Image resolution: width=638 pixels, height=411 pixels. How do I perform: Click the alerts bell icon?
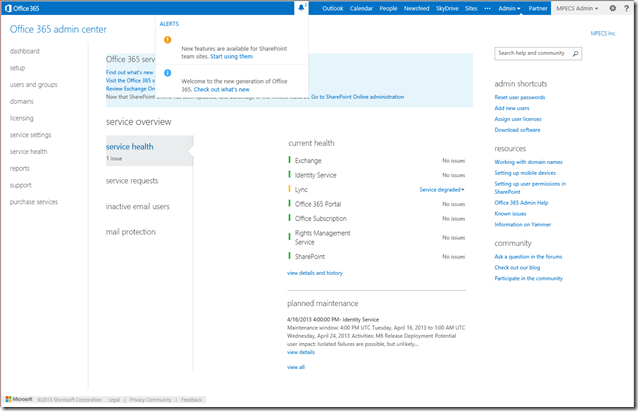301,8
